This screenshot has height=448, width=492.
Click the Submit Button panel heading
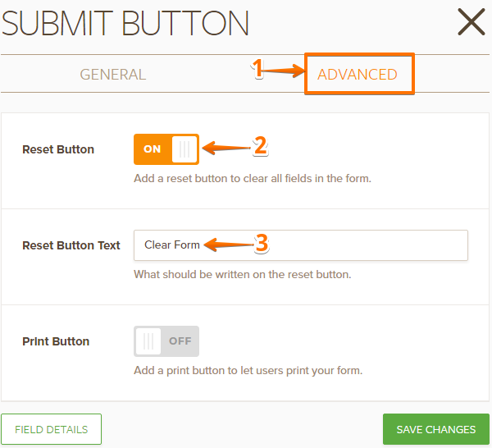[125, 23]
